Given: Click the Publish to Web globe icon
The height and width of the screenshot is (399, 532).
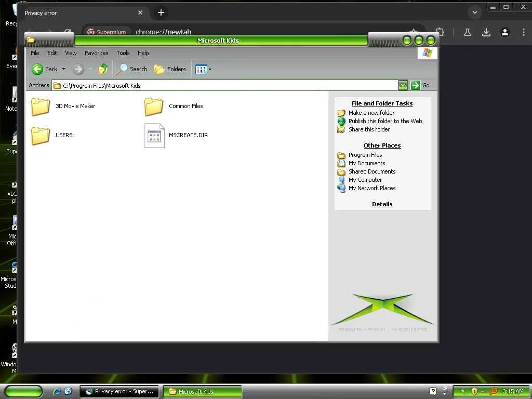Looking at the screenshot, I should [x=341, y=121].
